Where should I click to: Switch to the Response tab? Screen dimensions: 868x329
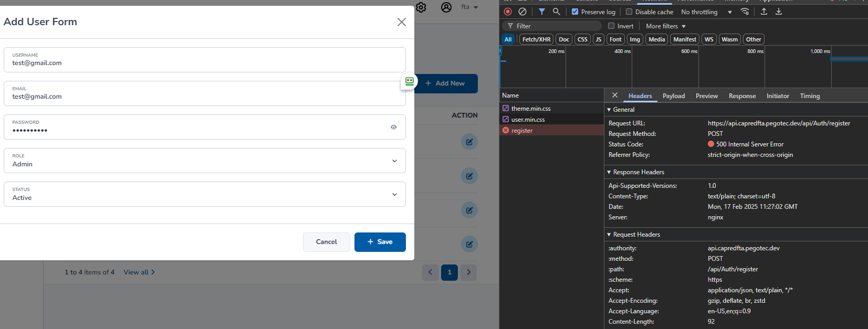tap(742, 96)
